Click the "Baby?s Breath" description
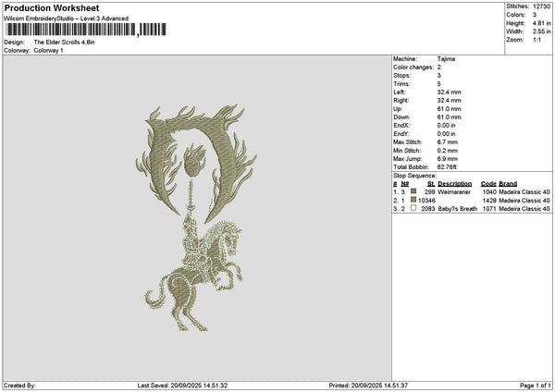 (x=457, y=209)
